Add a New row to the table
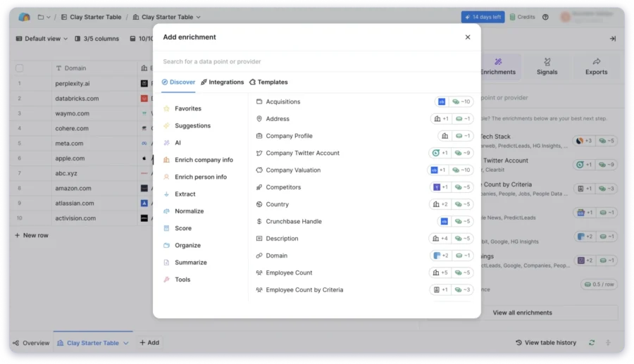The height and width of the screenshot is (364, 634). [x=32, y=235]
